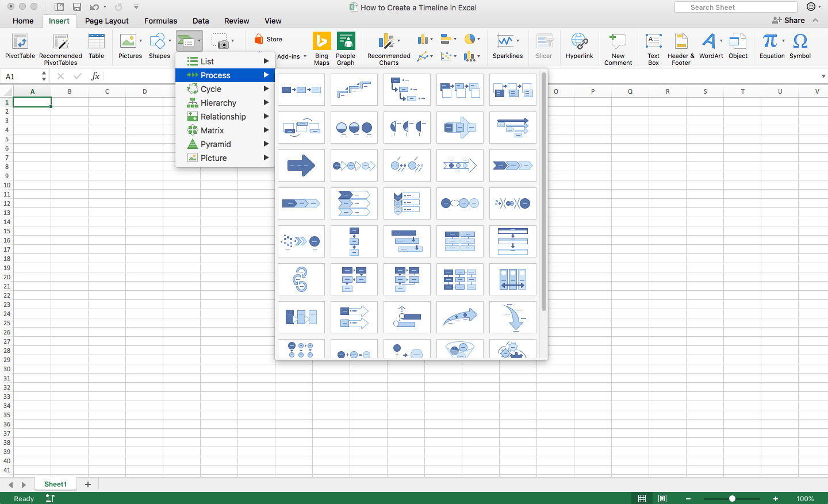This screenshot has width=828, height=504.
Task: Open the Sparklines dropdown
Action: click(x=517, y=40)
